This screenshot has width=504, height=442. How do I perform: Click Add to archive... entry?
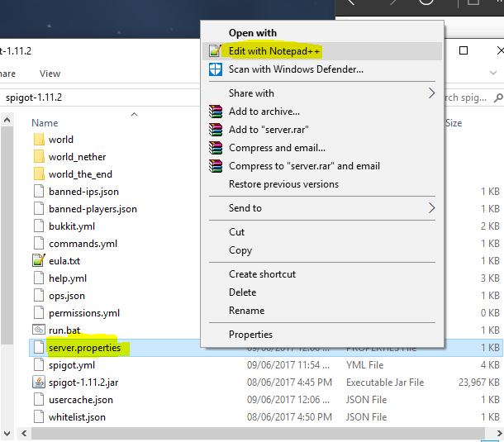click(322, 112)
